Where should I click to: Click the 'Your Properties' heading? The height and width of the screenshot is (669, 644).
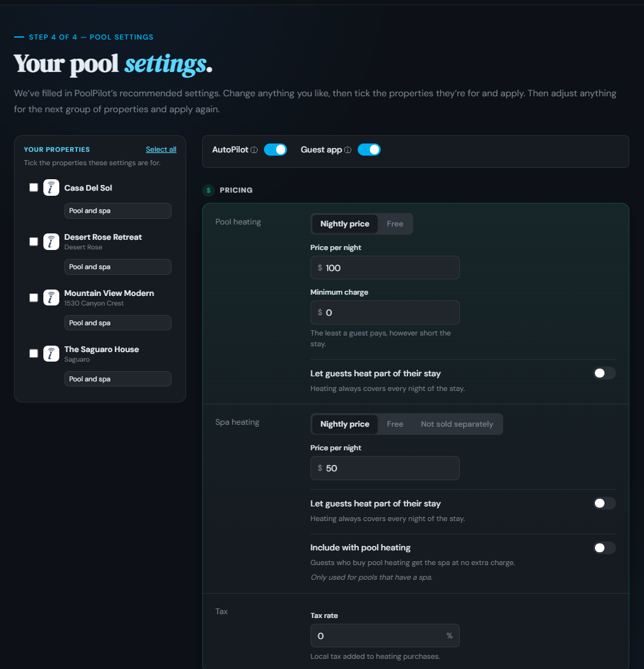coord(57,150)
